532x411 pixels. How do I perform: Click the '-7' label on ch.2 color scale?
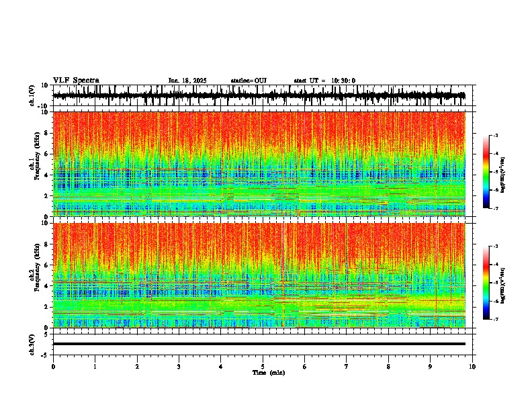click(496, 320)
